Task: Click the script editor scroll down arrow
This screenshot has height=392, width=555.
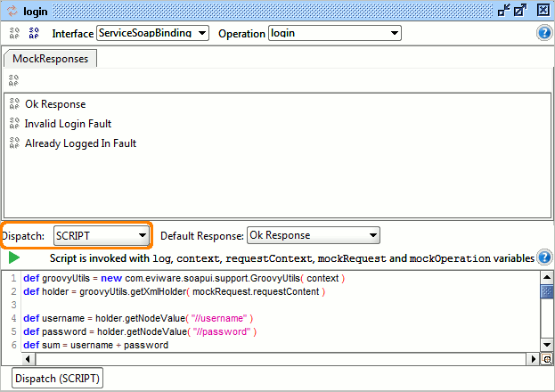Action: [547, 345]
